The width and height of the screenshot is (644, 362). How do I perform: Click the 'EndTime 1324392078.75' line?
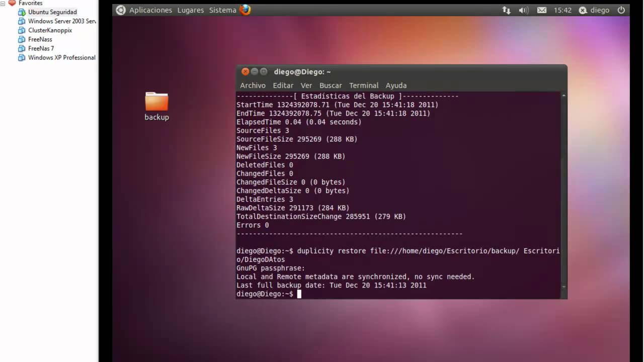(x=333, y=113)
